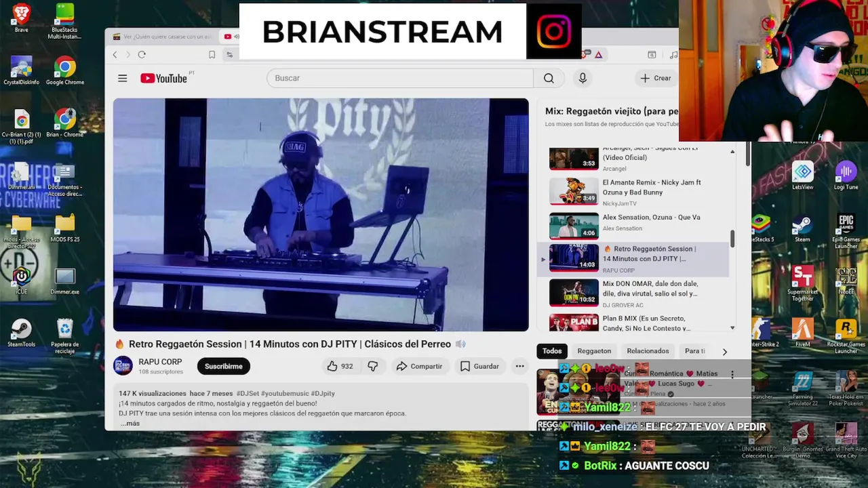The height and width of the screenshot is (488, 868).
Task: Open options for the Romántica recommended video
Action: pyautogui.click(x=732, y=374)
